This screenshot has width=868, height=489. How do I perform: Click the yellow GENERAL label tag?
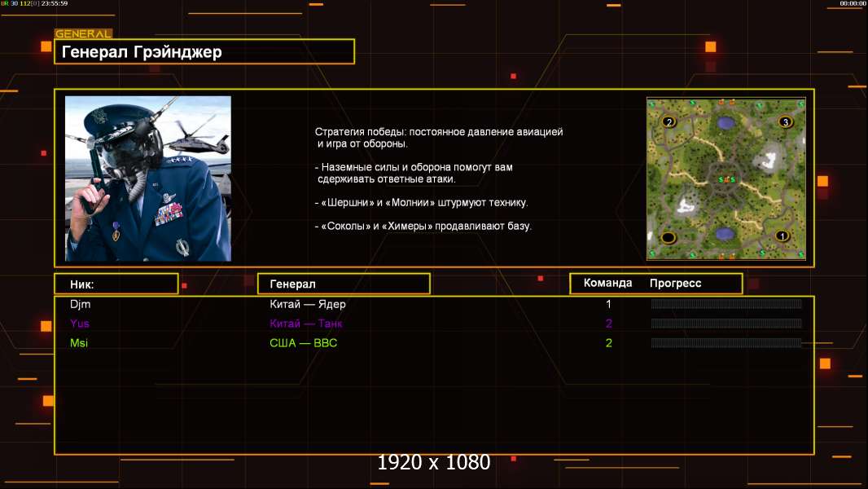83,33
